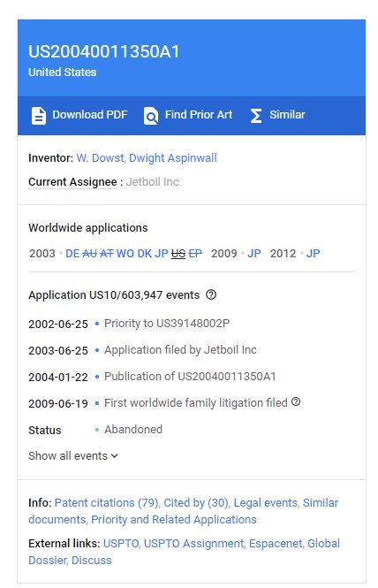Click Download PDF label
Image resolution: width=378 pixels, height=588 pixels.
89,115
